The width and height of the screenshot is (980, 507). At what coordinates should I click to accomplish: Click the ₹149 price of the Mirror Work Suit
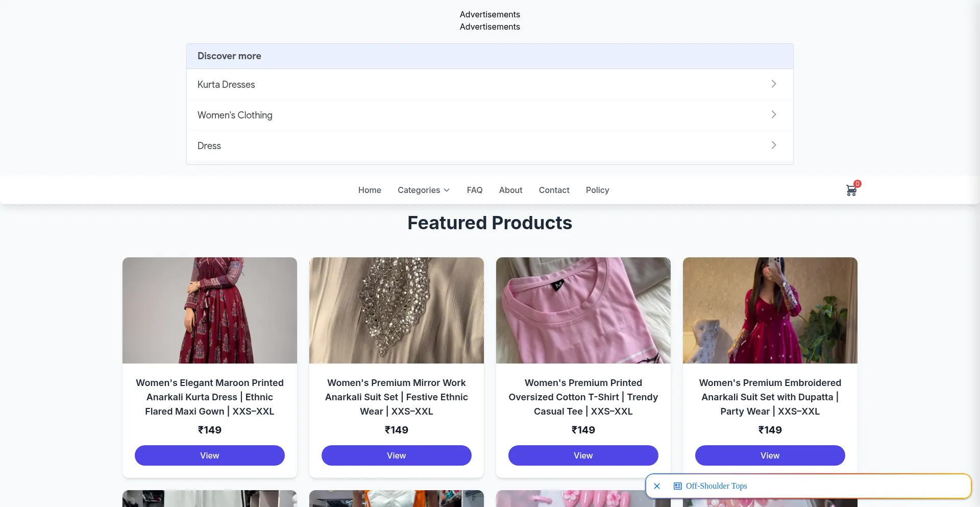point(397,430)
